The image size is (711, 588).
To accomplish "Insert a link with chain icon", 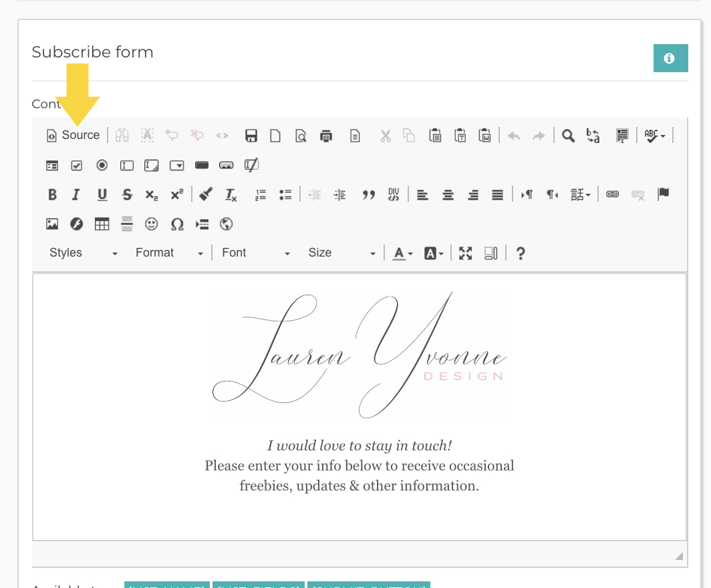I will [613, 194].
